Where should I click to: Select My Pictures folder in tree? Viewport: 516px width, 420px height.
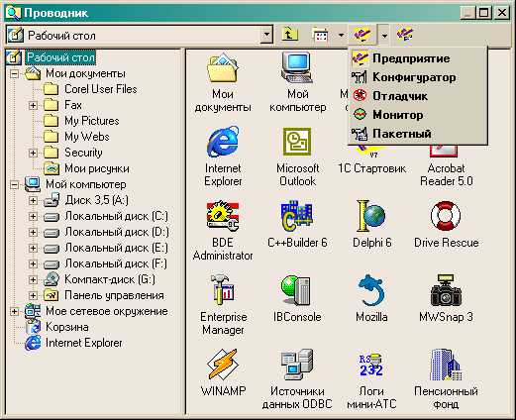pyautogui.click(x=92, y=121)
